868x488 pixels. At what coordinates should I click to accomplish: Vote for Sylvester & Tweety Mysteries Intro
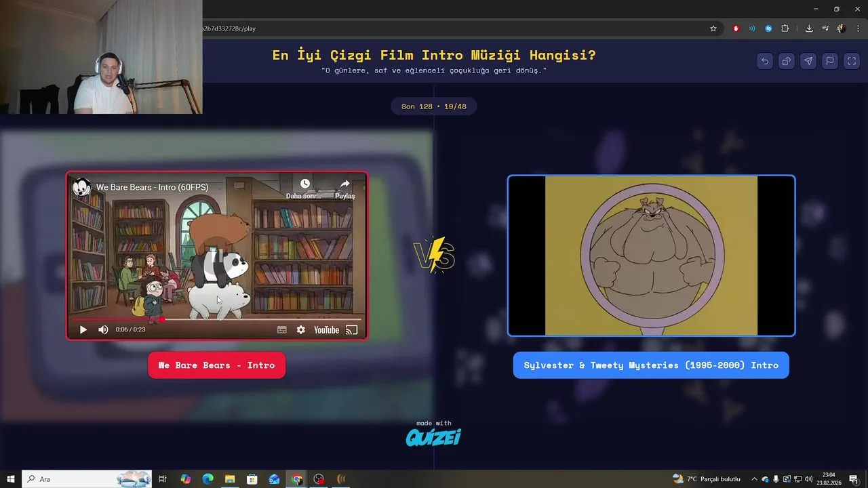651,365
